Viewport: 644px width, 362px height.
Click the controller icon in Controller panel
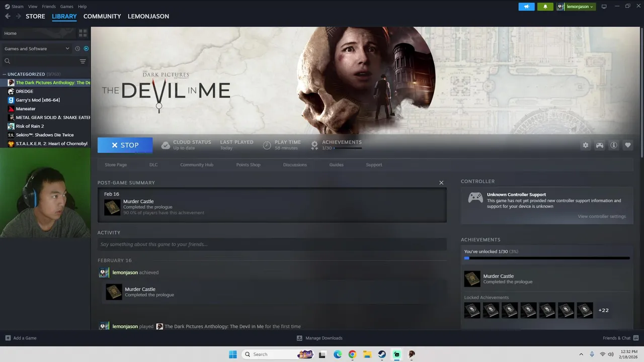475,198
